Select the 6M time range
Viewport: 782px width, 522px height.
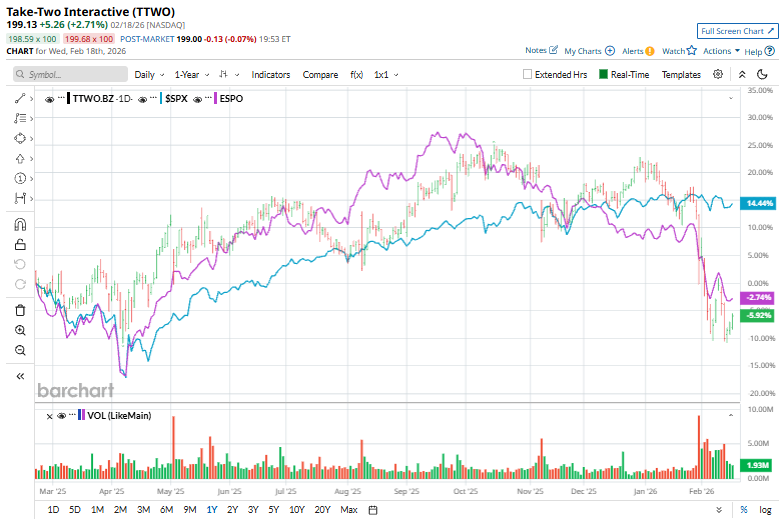(x=166, y=510)
